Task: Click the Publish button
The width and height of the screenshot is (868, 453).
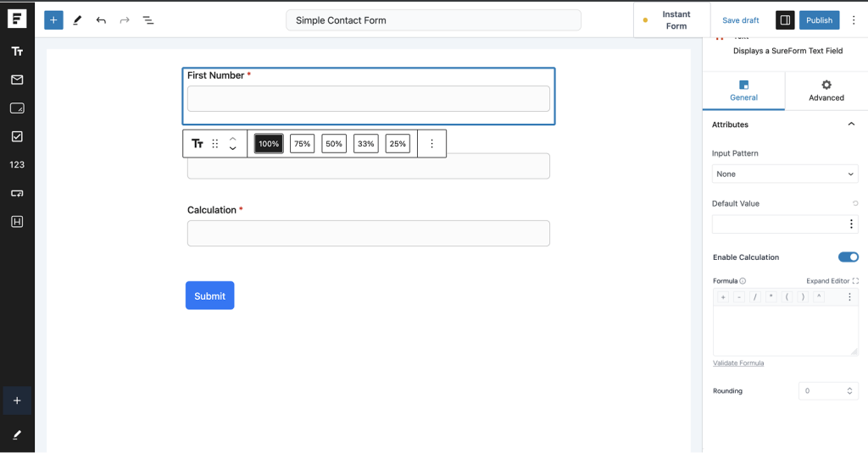Action: tap(818, 20)
